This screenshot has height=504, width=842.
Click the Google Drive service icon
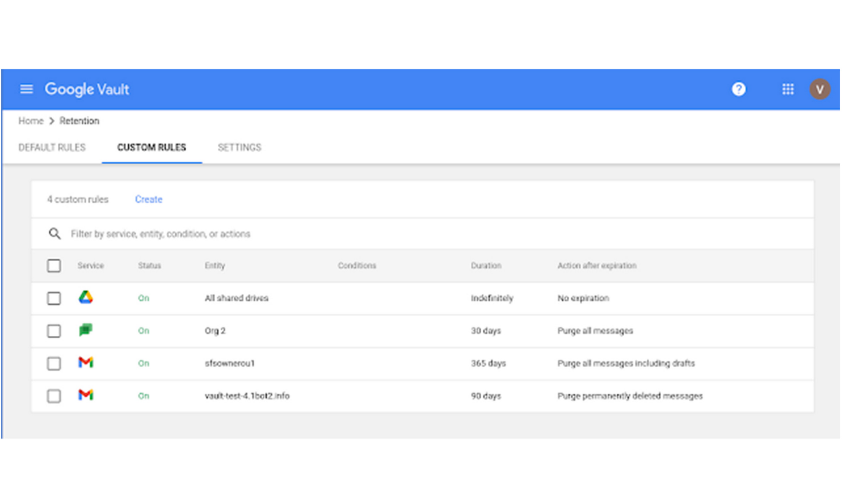point(86,297)
